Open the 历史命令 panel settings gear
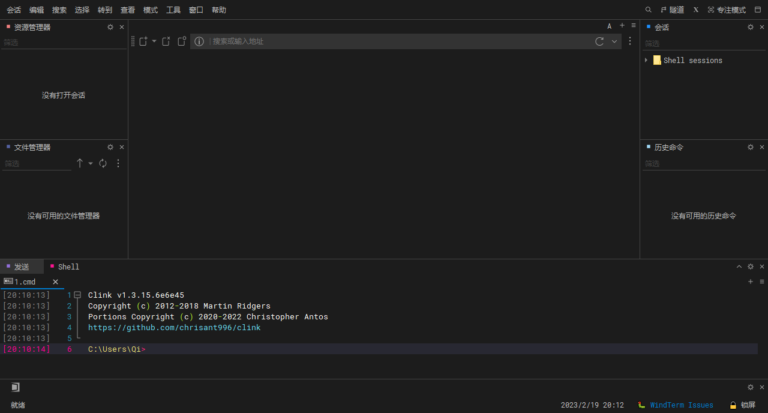Image resolution: width=768 pixels, height=413 pixels. (x=749, y=147)
